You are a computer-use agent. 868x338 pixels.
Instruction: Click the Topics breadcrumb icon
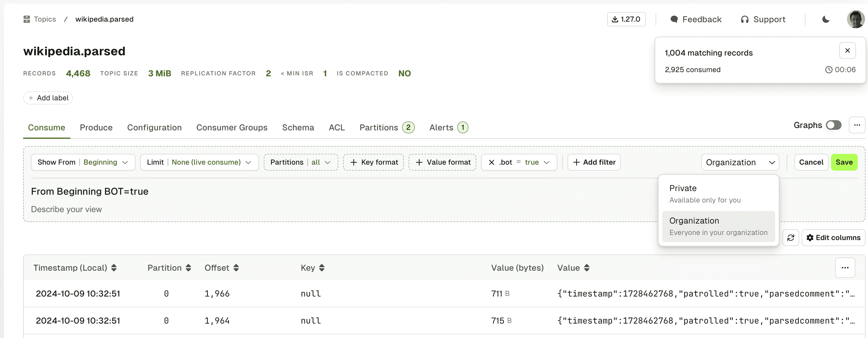click(27, 19)
